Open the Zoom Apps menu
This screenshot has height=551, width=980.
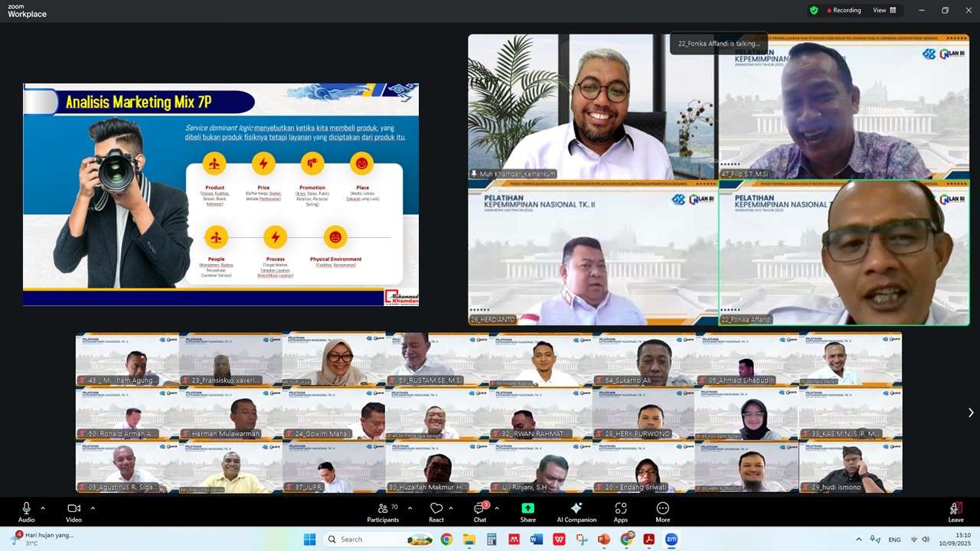click(620, 513)
